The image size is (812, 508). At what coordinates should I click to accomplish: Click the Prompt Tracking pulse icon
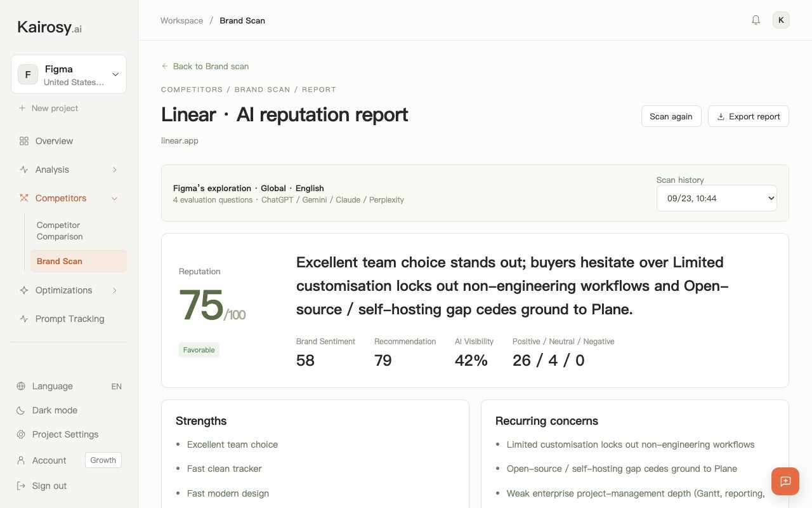pos(24,319)
